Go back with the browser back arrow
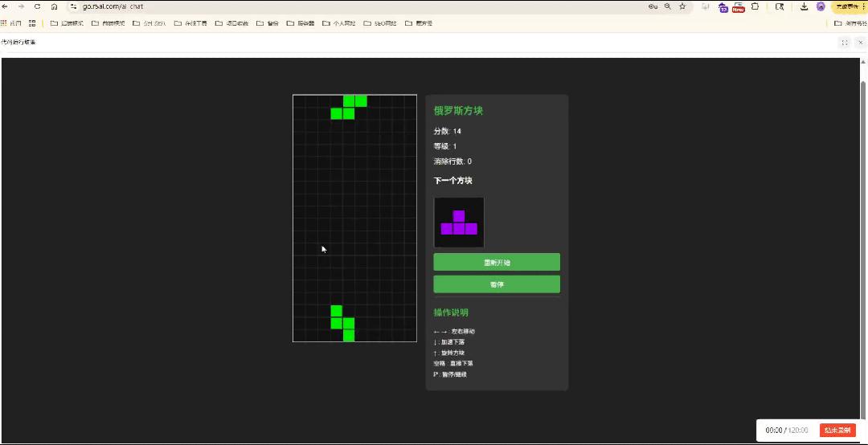The height and width of the screenshot is (445, 868). (x=5, y=6)
